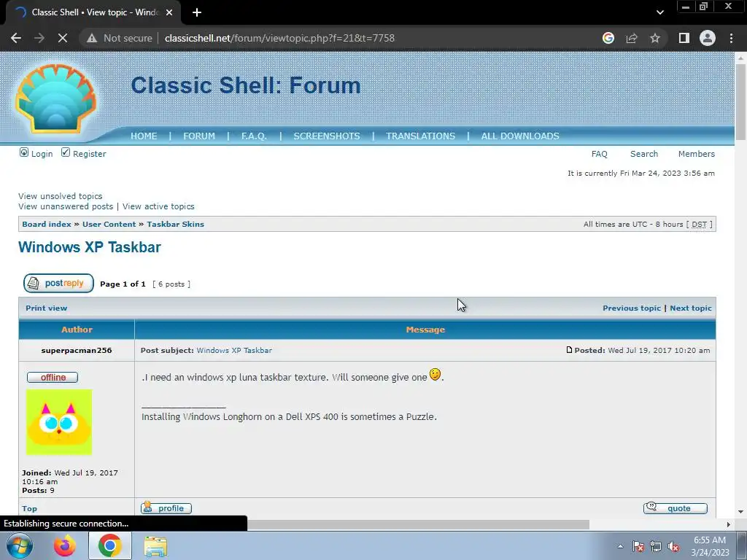This screenshot has width=747, height=560.
Task: Open F.A.Q. in site navigation
Action: tap(254, 136)
